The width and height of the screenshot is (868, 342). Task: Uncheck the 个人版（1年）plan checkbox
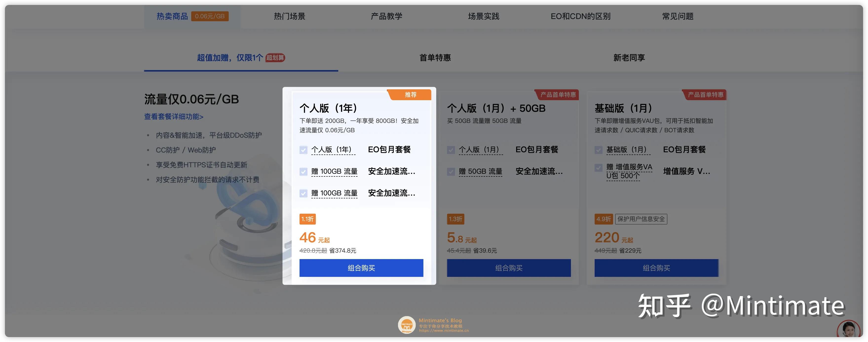pyautogui.click(x=303, y=150)
